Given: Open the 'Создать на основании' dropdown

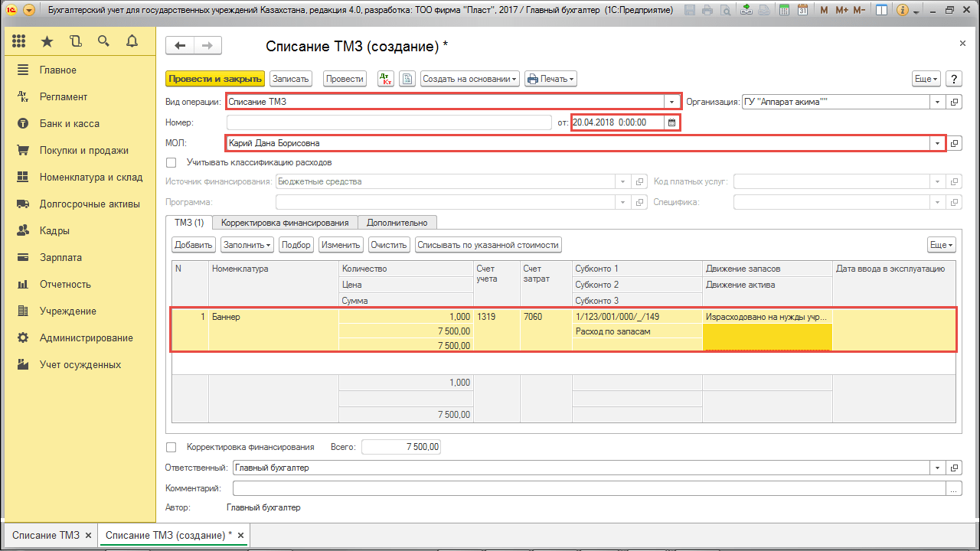Looking at the screenshot, I should tap(470, 79).
